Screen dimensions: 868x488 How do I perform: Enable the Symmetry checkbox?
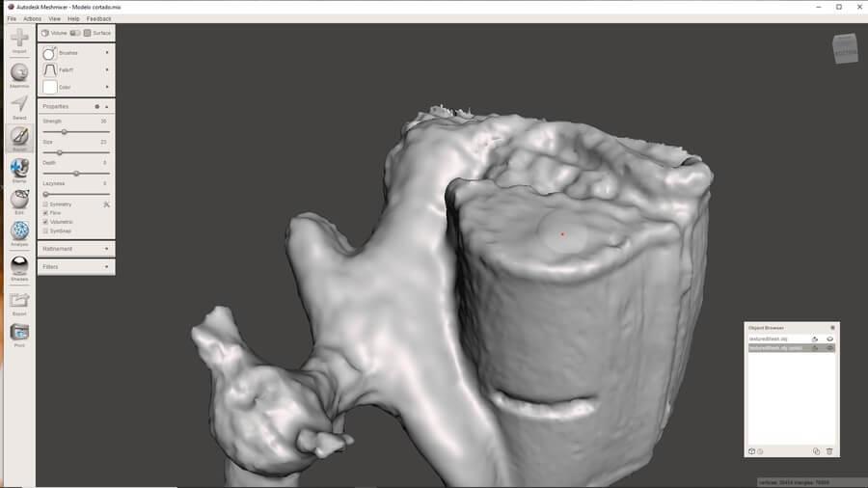[x=45, y=204]
